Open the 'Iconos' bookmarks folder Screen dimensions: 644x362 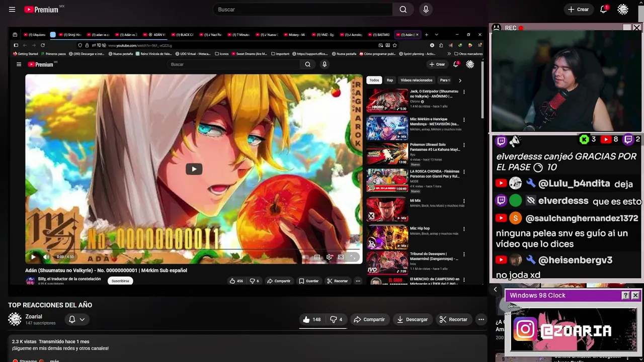[222, 54]
